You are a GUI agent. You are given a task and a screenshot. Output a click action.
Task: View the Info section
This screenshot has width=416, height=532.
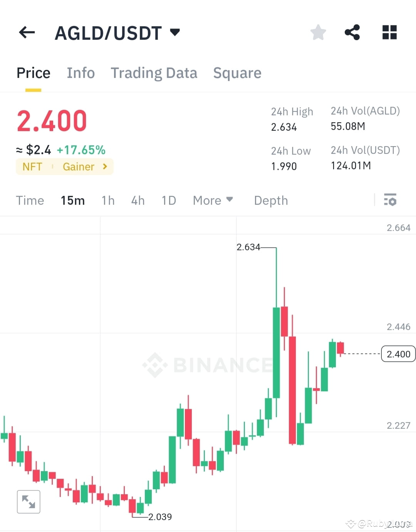click(x=81, y=72)
